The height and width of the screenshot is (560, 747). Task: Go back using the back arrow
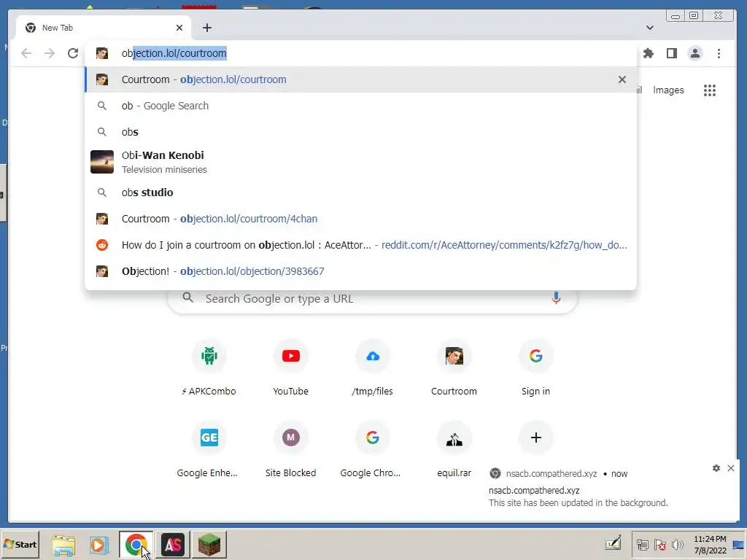coord(26,53)
